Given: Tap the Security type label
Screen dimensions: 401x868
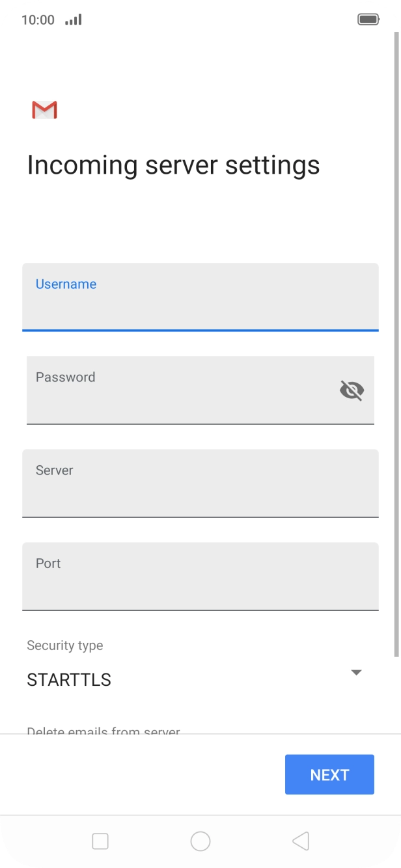Looking at the screenshot, I should (x=65, y=645).
